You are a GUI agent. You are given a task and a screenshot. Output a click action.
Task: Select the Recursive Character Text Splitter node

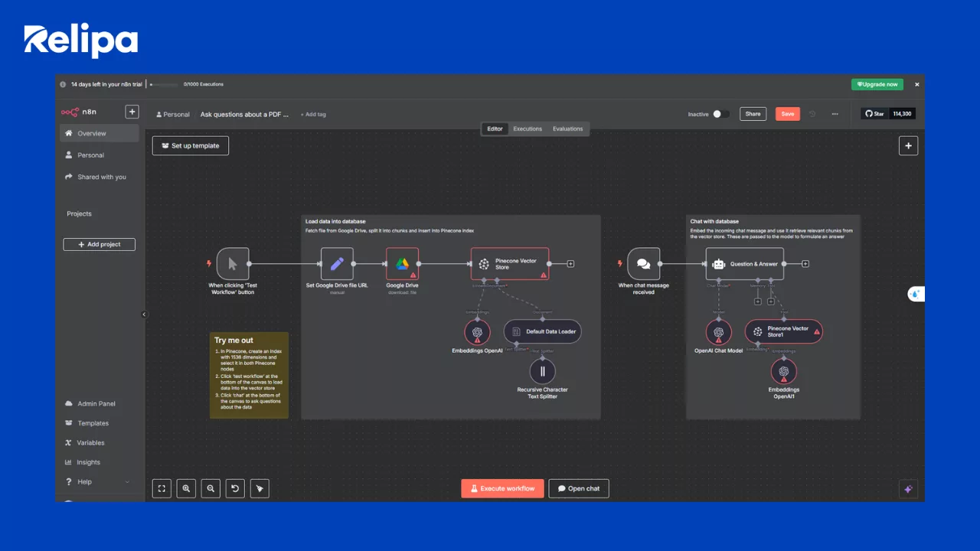pyautogui.click(x=543, y=371)
